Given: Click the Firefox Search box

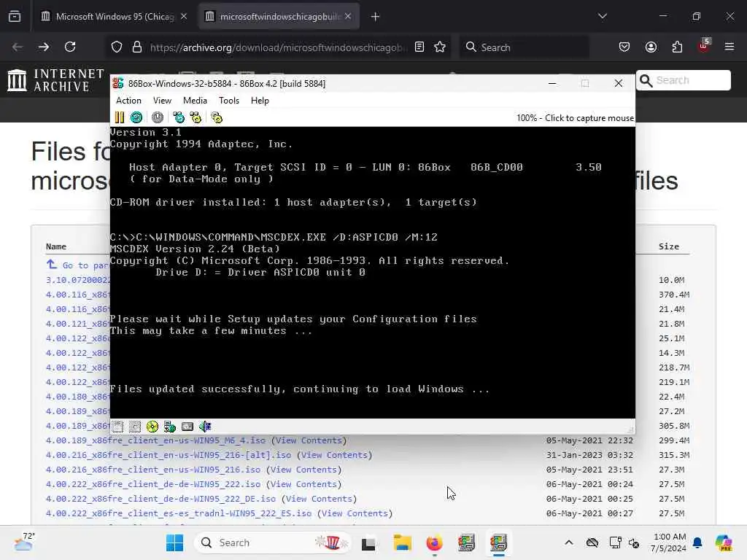Looking at the screenshot, I should [x=525, y=47].
